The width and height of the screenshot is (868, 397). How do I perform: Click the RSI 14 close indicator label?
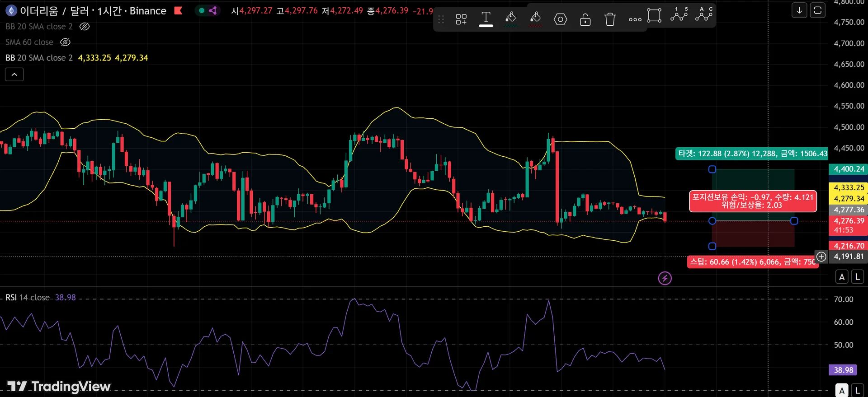click(x=28, y=298)
